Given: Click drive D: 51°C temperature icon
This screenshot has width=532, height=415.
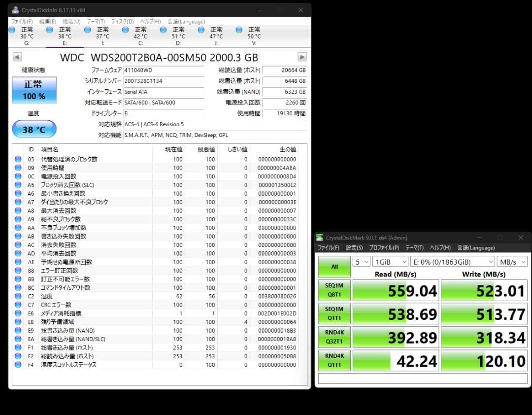Looking at the screenshot, I should pyautogui.click(x=163, y=30).
